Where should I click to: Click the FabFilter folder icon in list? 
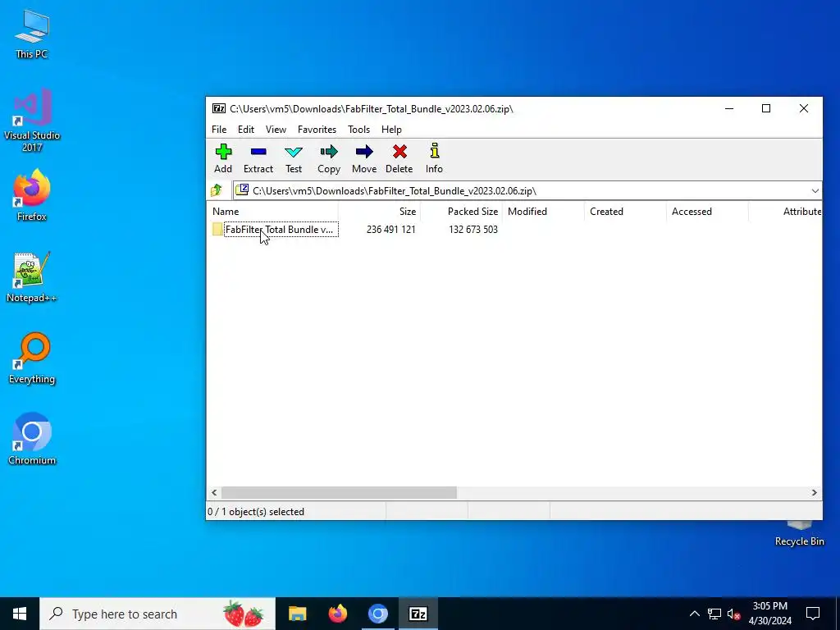217,230
